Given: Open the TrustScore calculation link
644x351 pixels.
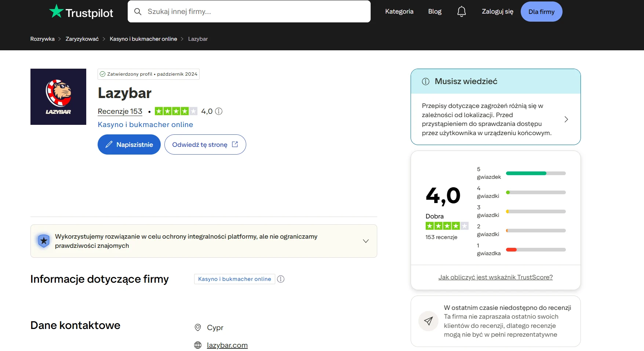Looking at the screenshot, I should [x=495, y=277].
